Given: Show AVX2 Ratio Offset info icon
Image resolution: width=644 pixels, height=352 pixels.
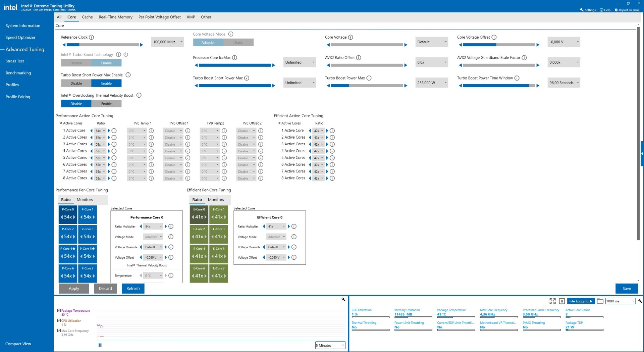Looking at the screenshot, I should [x=359, y=58].
